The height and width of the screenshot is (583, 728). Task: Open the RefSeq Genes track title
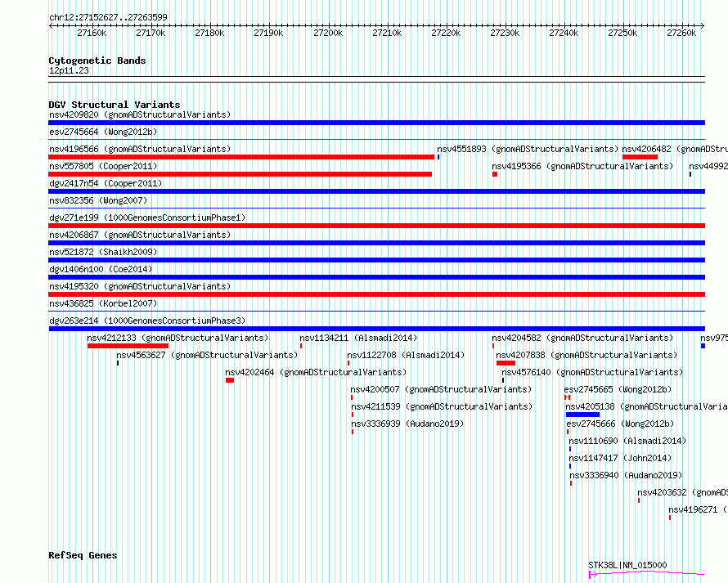[83, 555]
